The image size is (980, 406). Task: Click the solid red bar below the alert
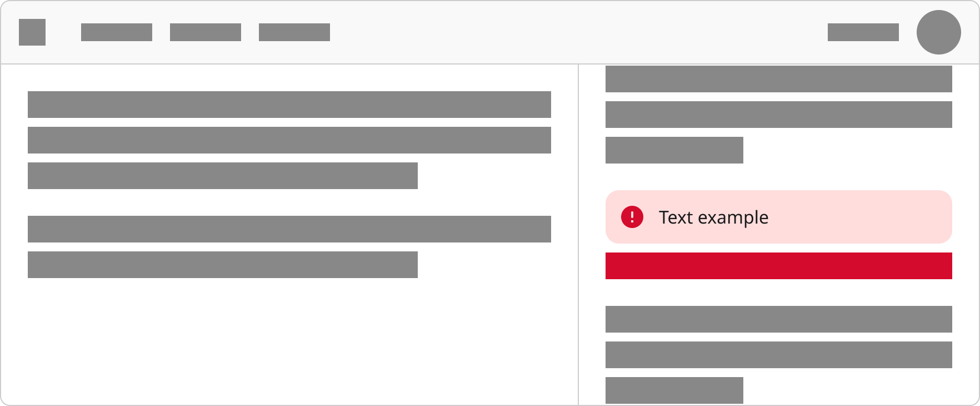pyautogui.click(x=779, y=266)
